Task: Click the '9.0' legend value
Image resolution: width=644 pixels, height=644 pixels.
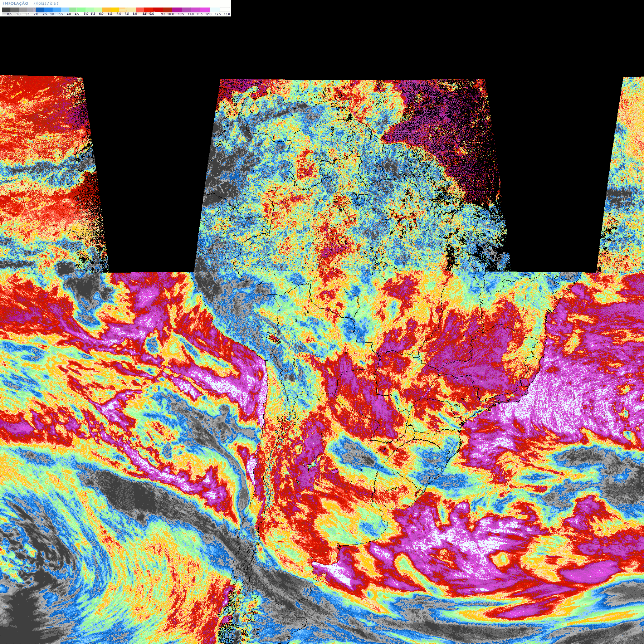Action: [x=152, y=14]
